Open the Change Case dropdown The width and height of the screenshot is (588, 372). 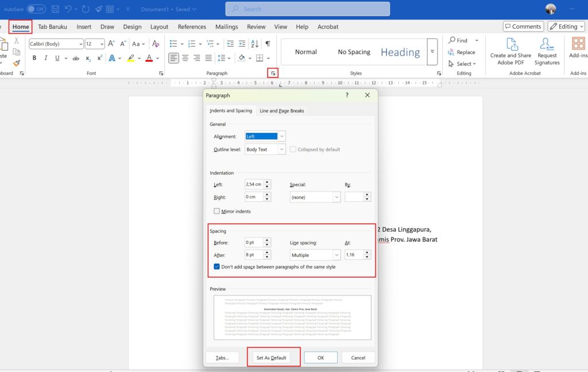pos(138,44)
